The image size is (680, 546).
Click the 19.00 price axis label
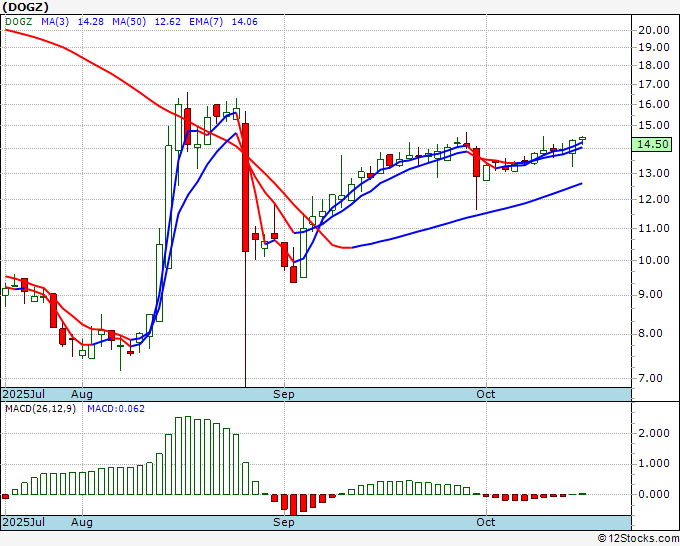654,47
